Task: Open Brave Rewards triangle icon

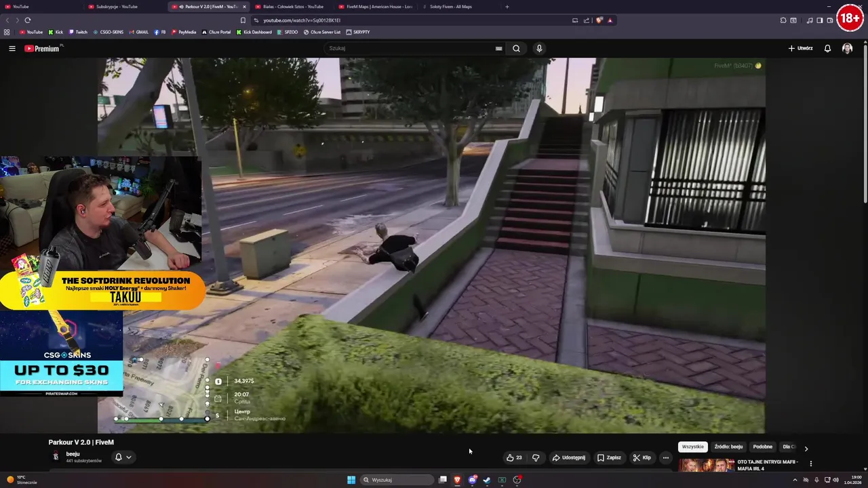Action: [610, 20]
